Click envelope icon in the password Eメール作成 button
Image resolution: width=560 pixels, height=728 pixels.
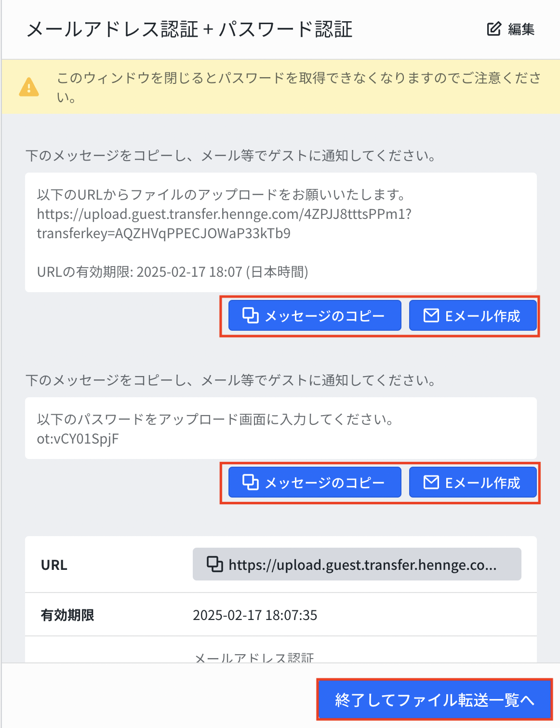pyautogui.click(x=431, y=482)
